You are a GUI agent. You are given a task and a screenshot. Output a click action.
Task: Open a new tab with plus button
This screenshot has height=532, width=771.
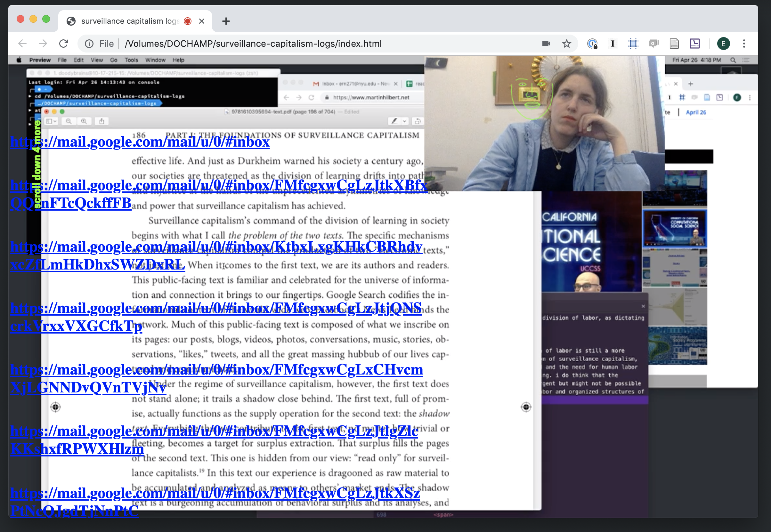pyautogui.click(x=226, y=21)
